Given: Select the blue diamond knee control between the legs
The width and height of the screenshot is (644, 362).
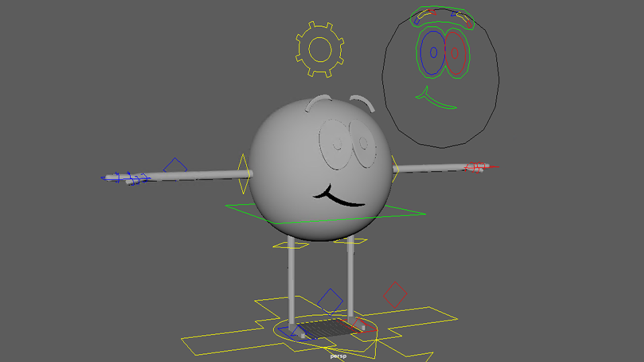Looking at the screenshot, I should click(x=330, y=301).
